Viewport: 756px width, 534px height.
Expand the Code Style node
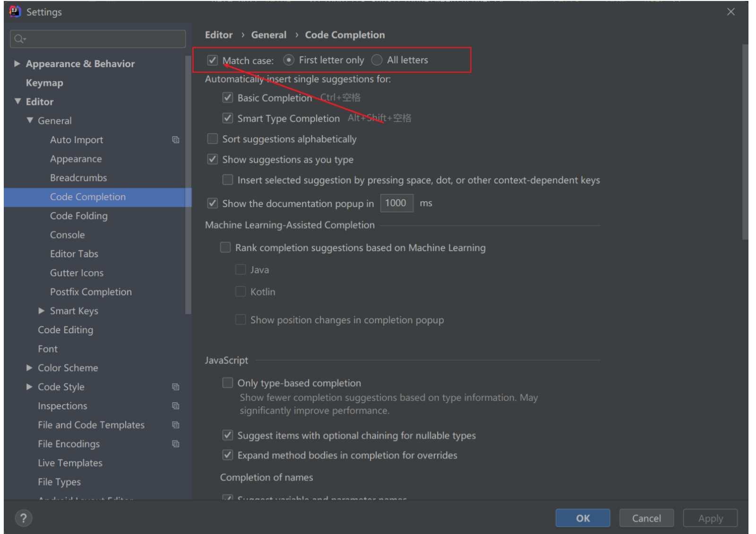(x=29, y=387)
